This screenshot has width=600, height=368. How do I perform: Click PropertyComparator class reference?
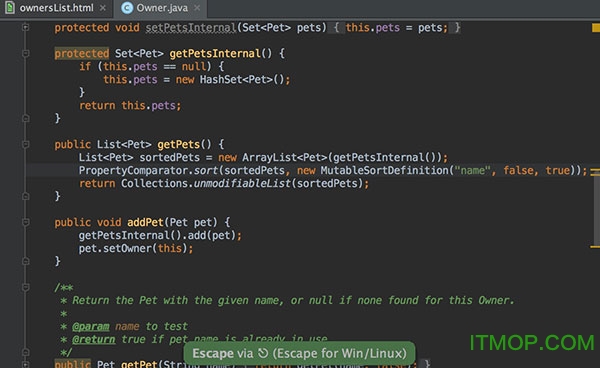(x=134, y=170)
